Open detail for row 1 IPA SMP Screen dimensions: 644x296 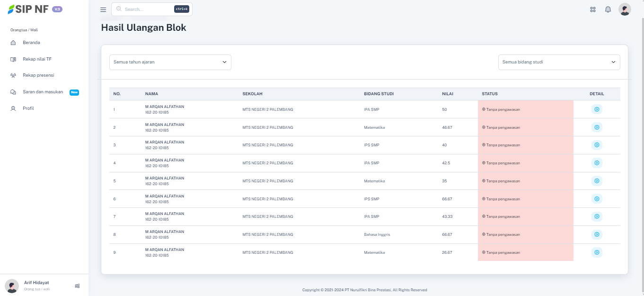[x=597, y=109]
